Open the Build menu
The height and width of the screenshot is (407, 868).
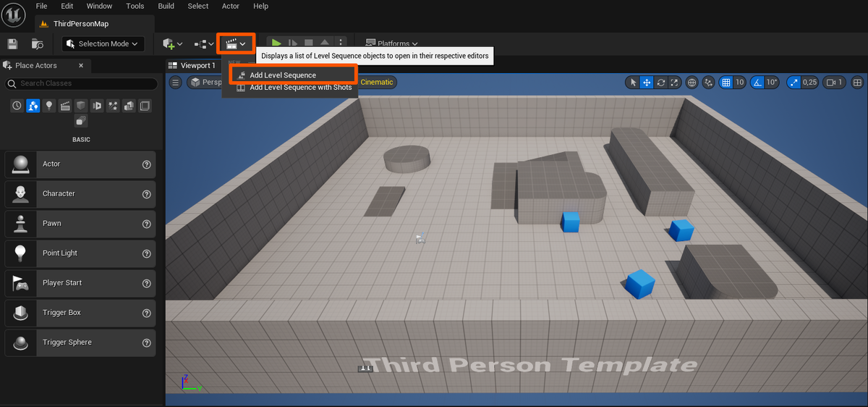click(x=166, y=6)
